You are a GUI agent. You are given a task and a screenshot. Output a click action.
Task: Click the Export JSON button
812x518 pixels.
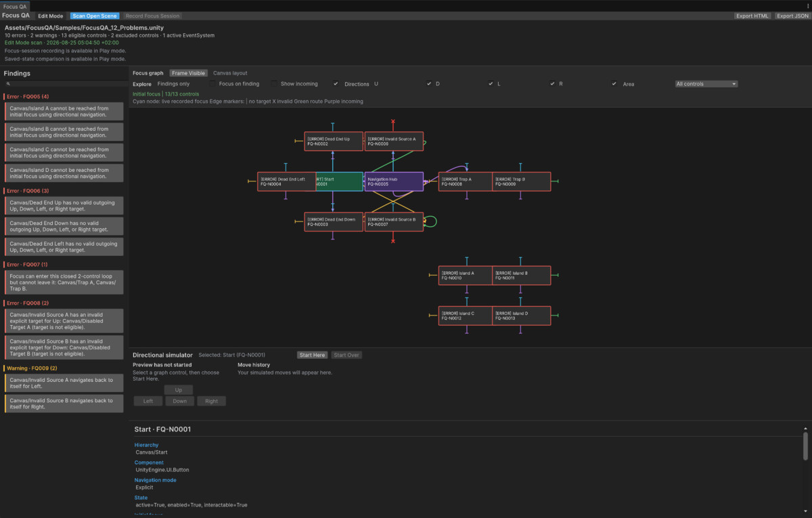click(792, 16)
